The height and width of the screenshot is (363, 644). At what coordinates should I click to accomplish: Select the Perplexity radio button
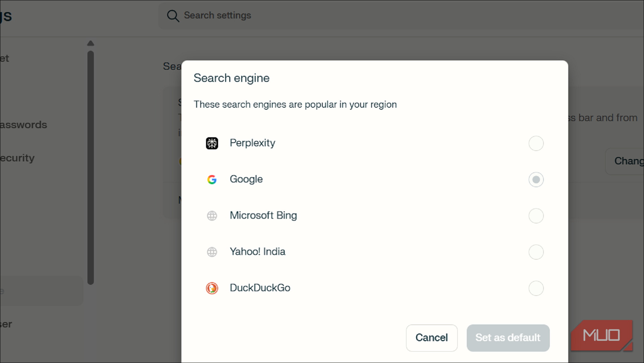coord(536,143)
